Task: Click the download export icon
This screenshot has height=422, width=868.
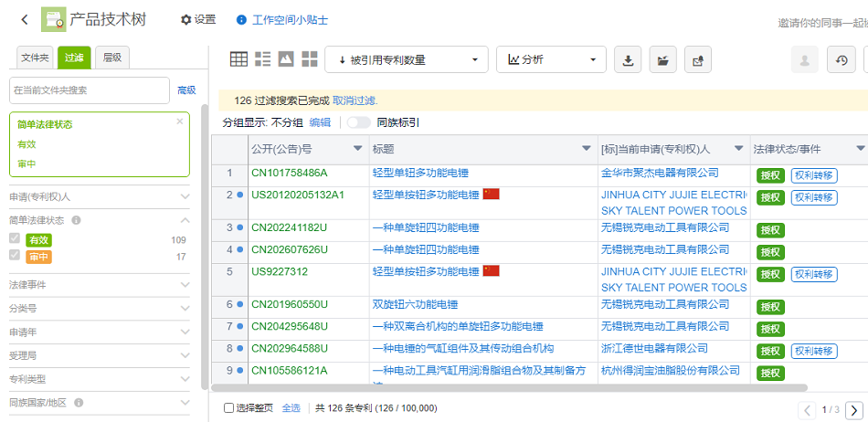Action: (x=628, y=60)
